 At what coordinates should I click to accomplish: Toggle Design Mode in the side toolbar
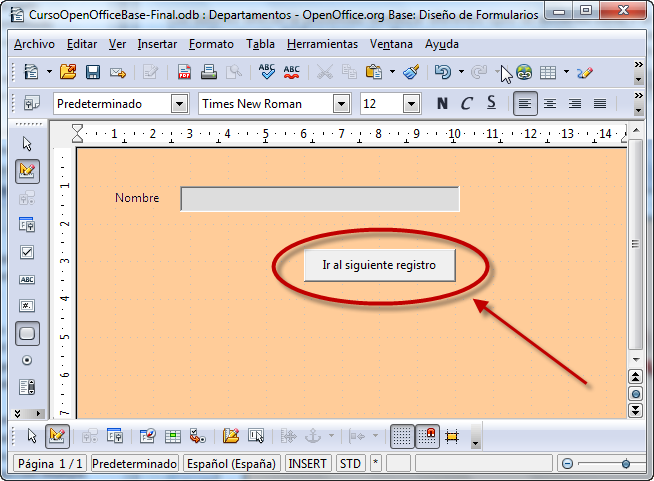[x=28, y=171]
